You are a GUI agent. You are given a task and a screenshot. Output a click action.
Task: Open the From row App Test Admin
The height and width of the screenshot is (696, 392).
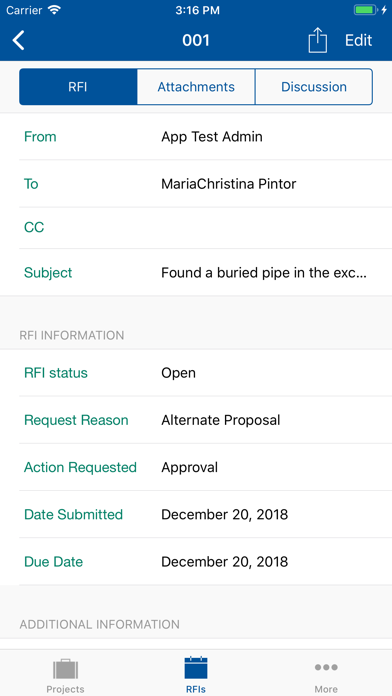(206, 137)
